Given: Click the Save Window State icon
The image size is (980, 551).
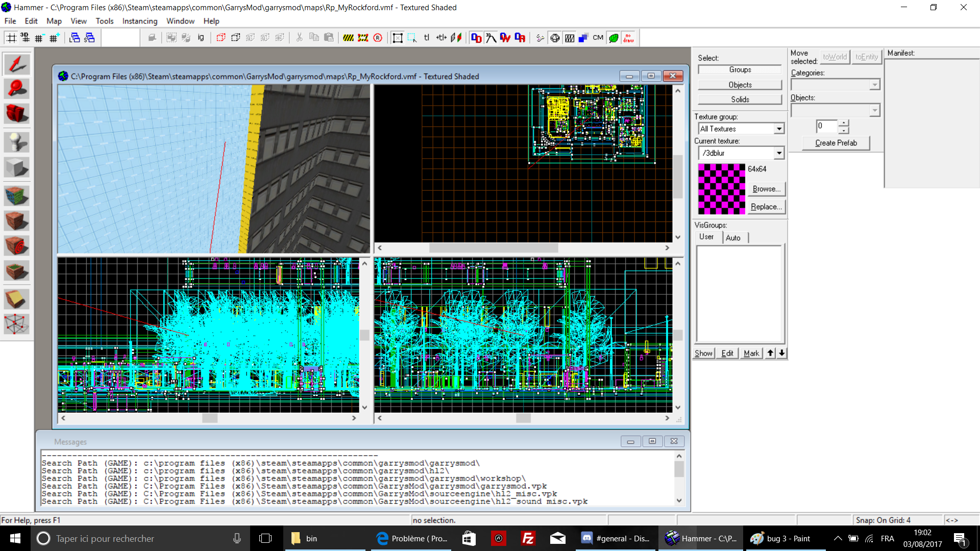Looking at the screenshot, I should (x=89, y=38).
